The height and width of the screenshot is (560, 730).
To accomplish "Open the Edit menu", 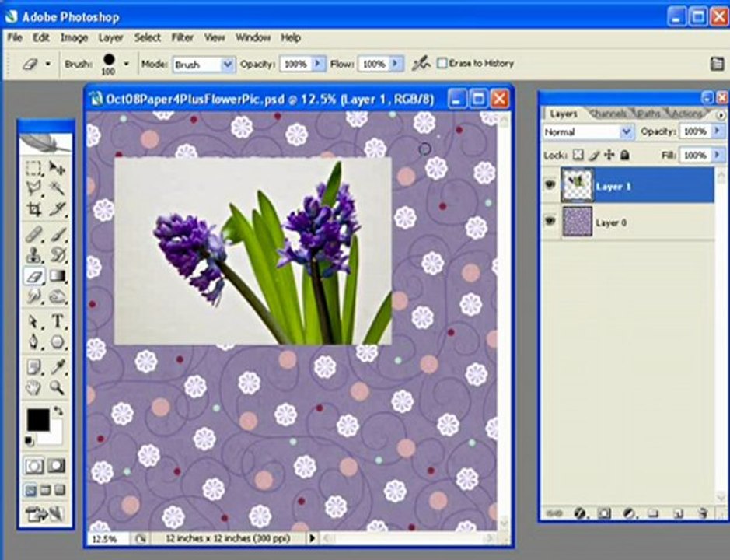I will [41, 38].
